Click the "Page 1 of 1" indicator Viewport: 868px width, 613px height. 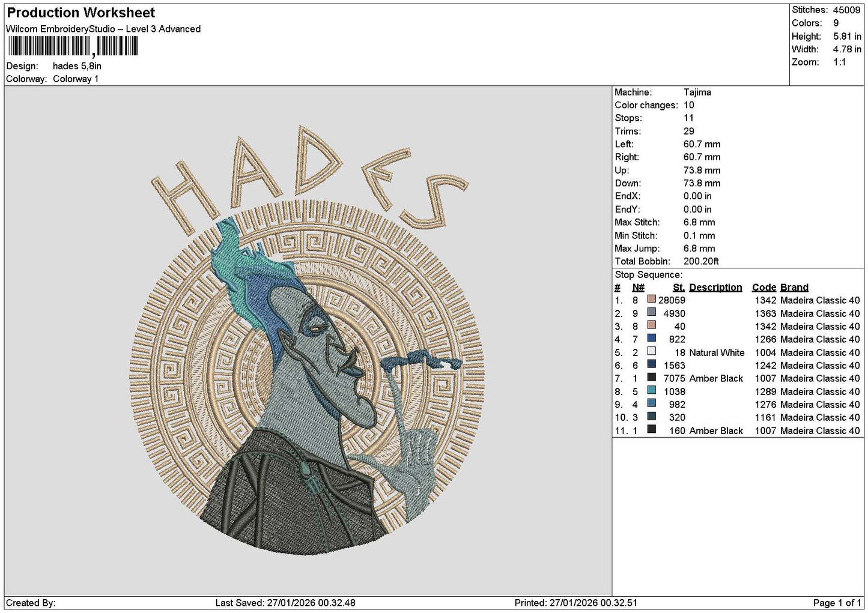837,603
